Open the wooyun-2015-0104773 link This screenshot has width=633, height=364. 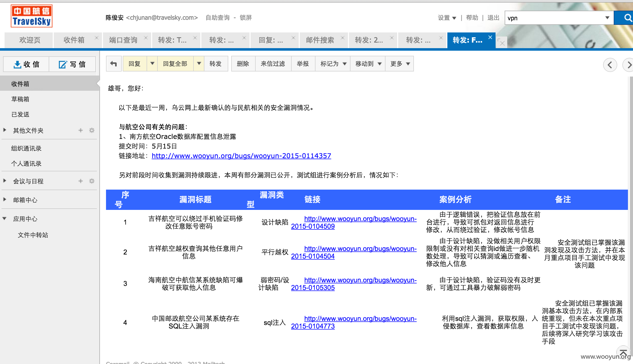click(x=354, y=322)
